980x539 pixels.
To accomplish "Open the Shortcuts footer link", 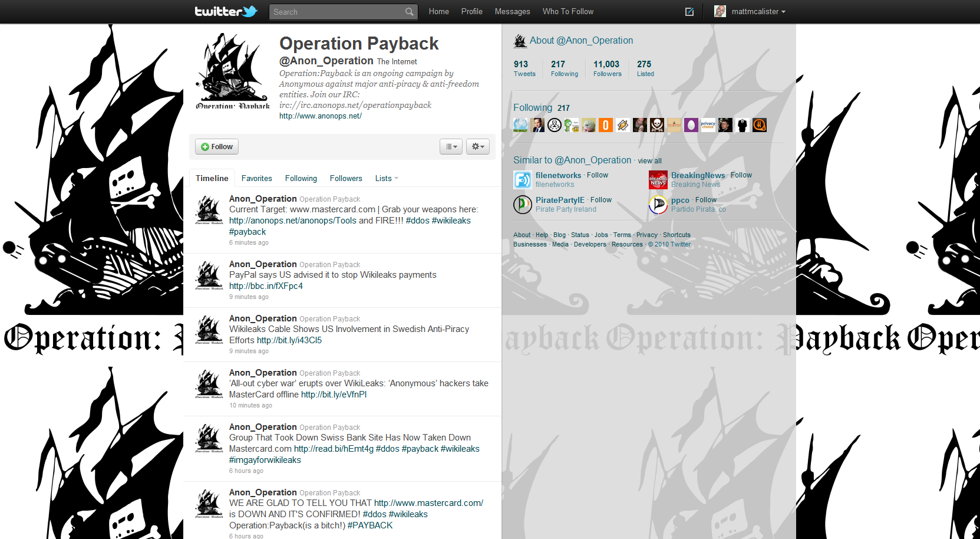I will [x=677, y=235].
